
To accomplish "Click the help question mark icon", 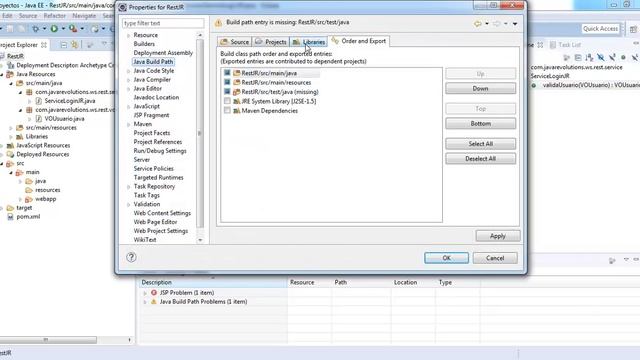I will pos(131,257).
